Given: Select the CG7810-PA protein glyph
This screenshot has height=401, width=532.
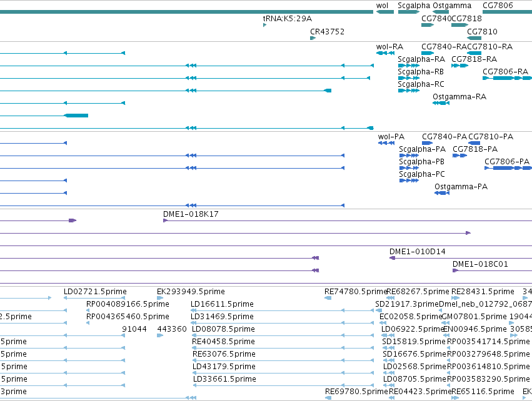Looking at the screenshot, I should point(474,143).
